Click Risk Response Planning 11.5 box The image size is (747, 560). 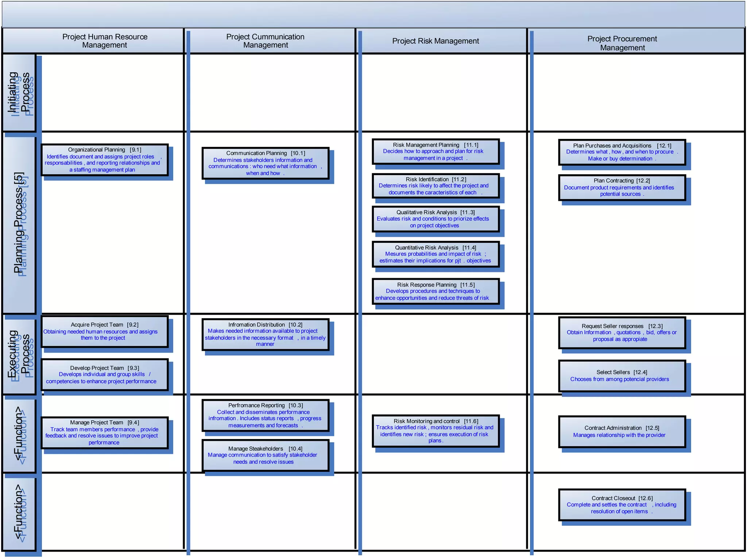[x=436, y=291]
